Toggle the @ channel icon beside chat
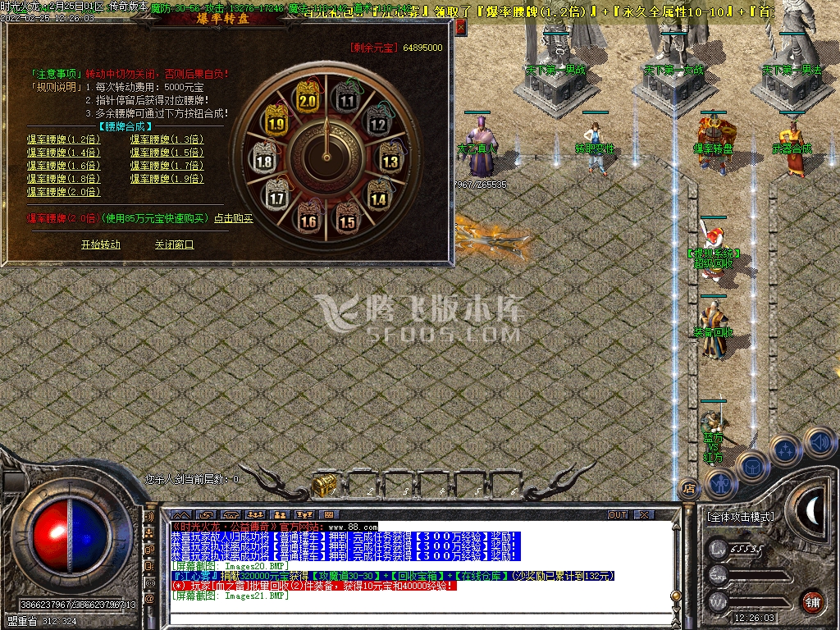The image size is (840, 630). pos(149,598)
